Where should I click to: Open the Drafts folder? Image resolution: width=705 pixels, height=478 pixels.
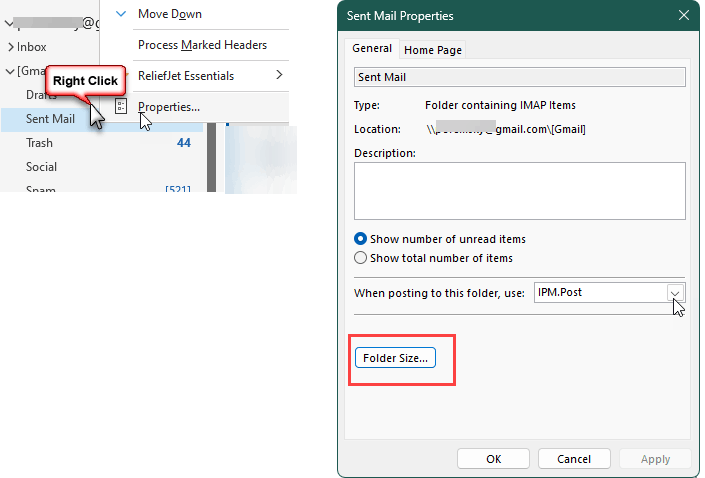point(41,95)
